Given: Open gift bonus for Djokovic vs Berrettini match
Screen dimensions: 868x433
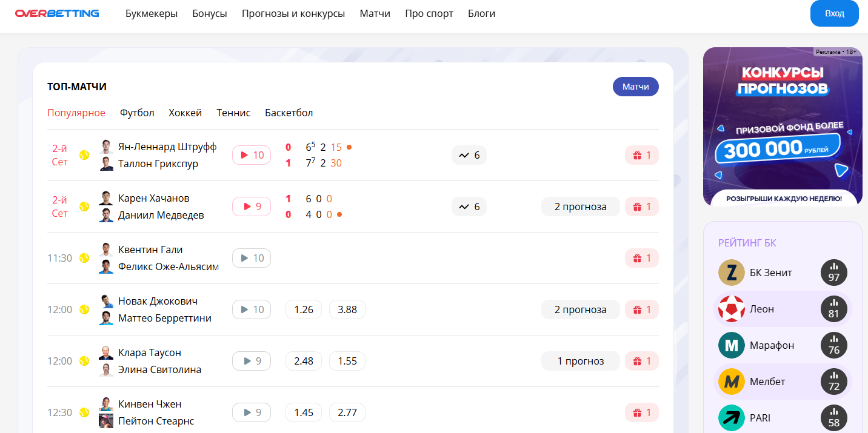Looking at the screenshot, I should tap(641, 309).
